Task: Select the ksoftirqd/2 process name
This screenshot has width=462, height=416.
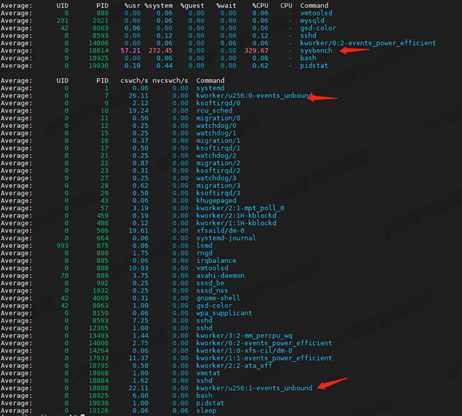Action: point(218,171)
